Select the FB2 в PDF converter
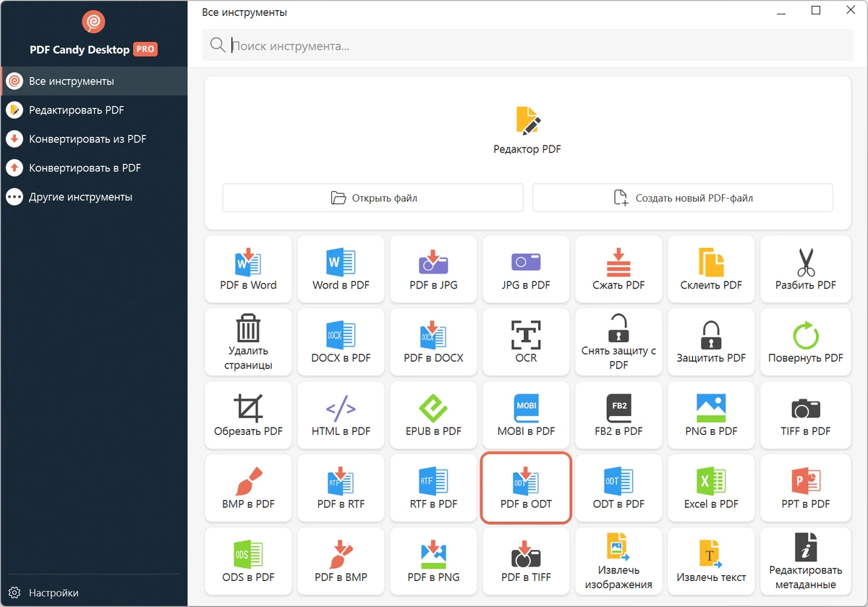 click(x=618, y=415)
